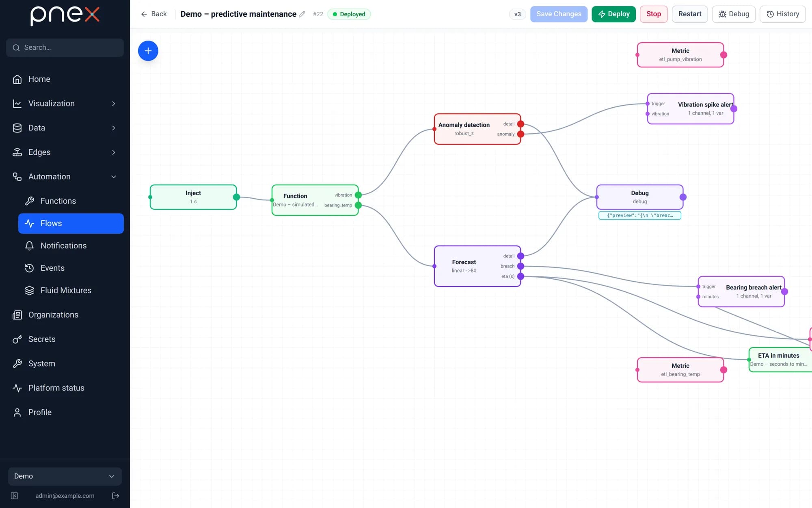Click the Inject node output port
Screen dimensions: 812x508
tap(236, 197)
